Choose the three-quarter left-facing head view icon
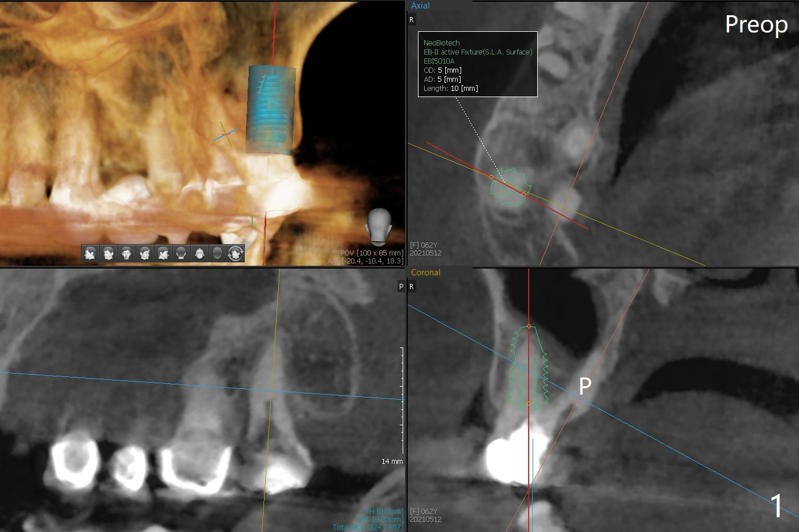The width and height of the screenshot is (799, 532). pyautogui.click(x=108, y=253)
